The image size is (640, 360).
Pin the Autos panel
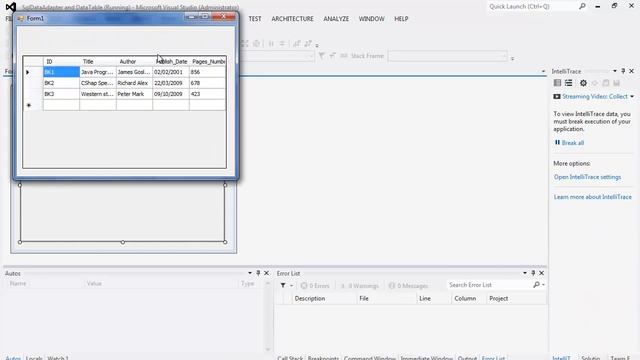click(x=258, y=273)
